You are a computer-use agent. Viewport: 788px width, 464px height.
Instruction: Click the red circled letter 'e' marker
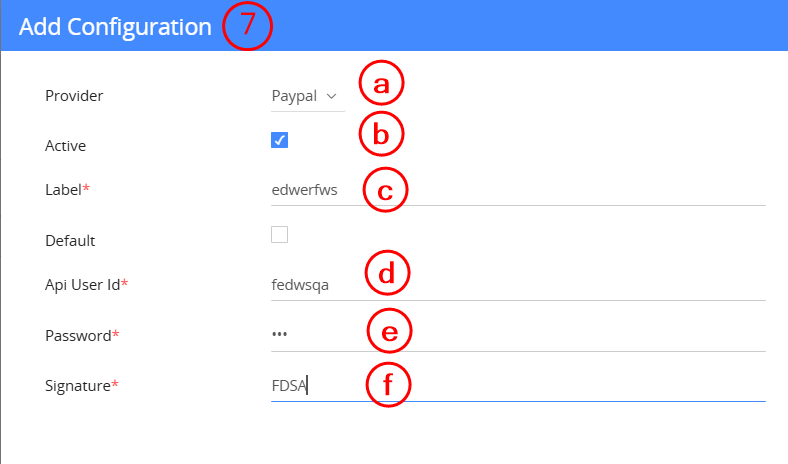(x=389, y=331)
